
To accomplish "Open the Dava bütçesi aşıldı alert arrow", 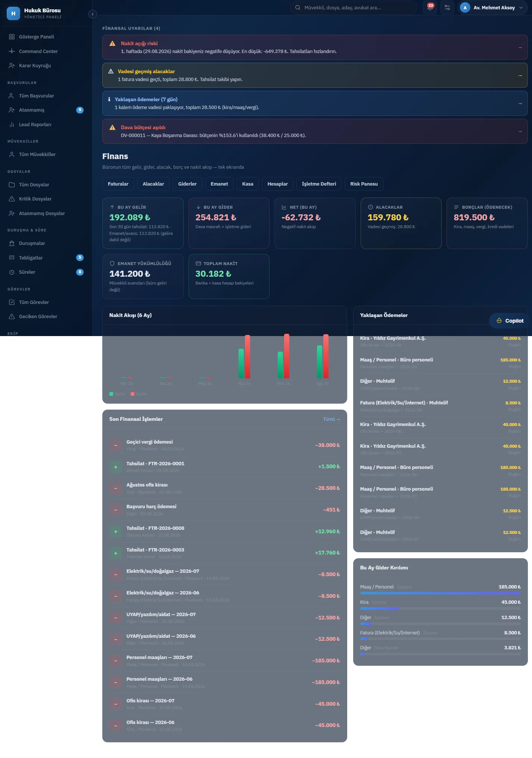I will click(x=520, y=131).
